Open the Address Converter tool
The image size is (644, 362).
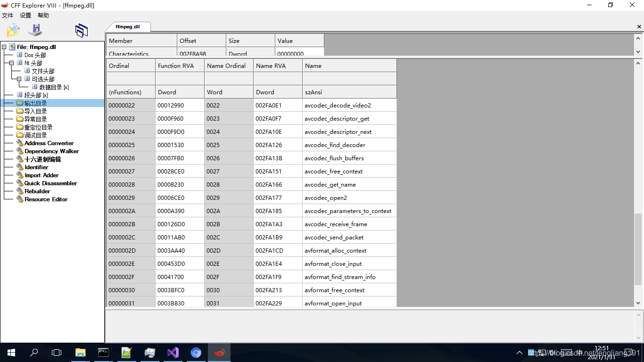tap(49, 143)
